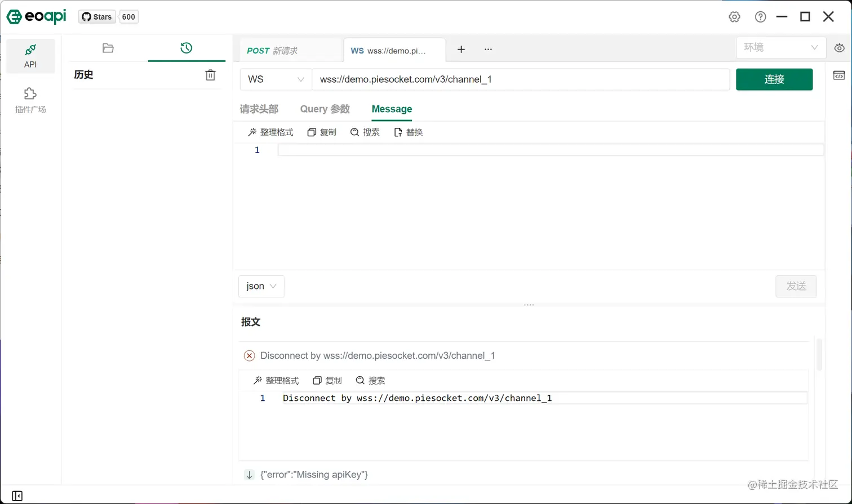Viewport: 852px width, 504px height.
Task: Click the panel splitter handle dots
Action: click(529, 305)
